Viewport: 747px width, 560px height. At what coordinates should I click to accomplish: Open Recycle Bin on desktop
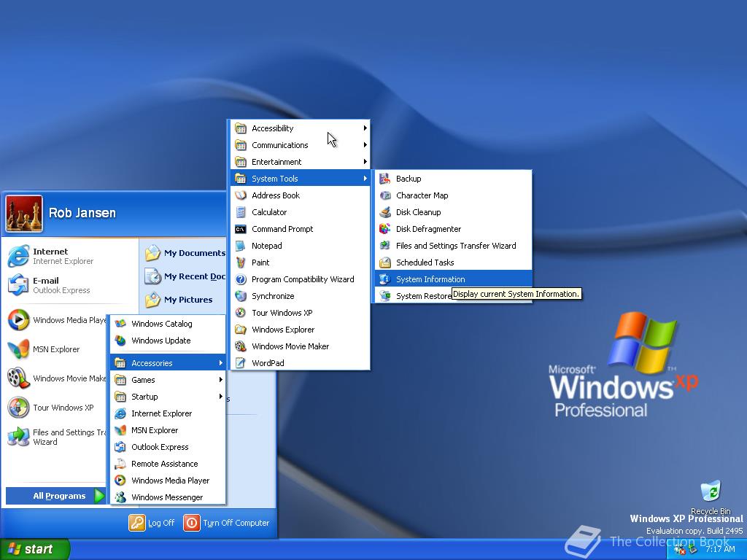pyautogui.click(x=711, y=497)
